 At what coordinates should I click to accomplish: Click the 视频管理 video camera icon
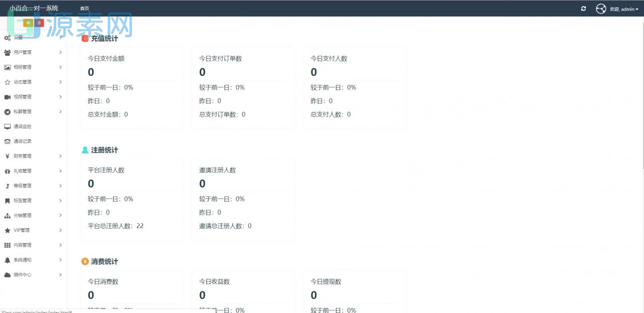6,96
